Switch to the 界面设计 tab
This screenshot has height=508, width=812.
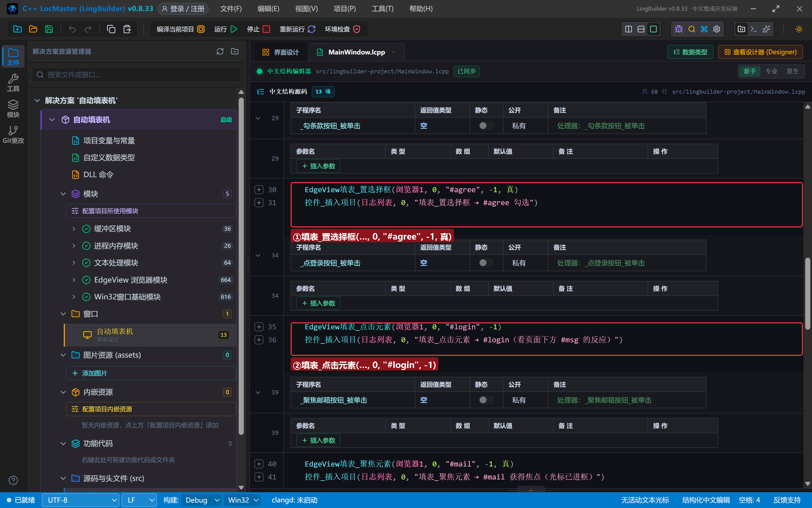(280, 52)
